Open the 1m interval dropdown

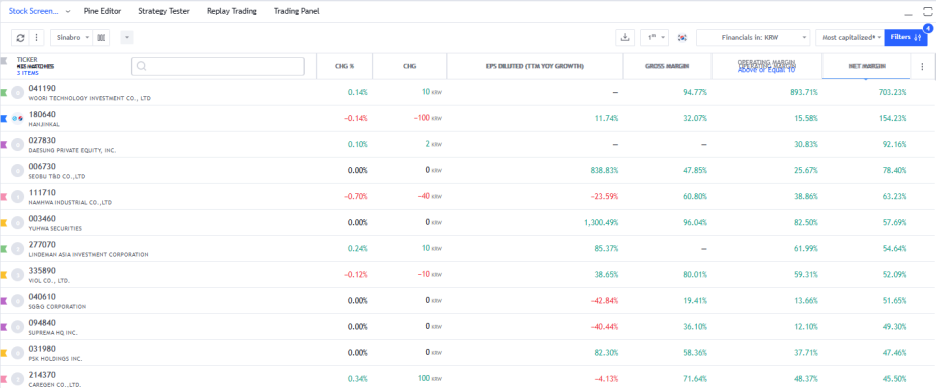point(655,38)
